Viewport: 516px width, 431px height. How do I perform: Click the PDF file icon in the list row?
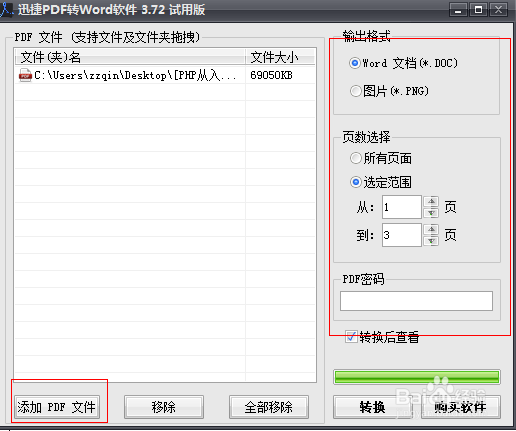(25, 75)
